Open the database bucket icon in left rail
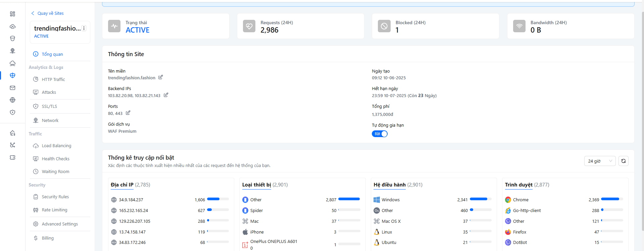 12,38
